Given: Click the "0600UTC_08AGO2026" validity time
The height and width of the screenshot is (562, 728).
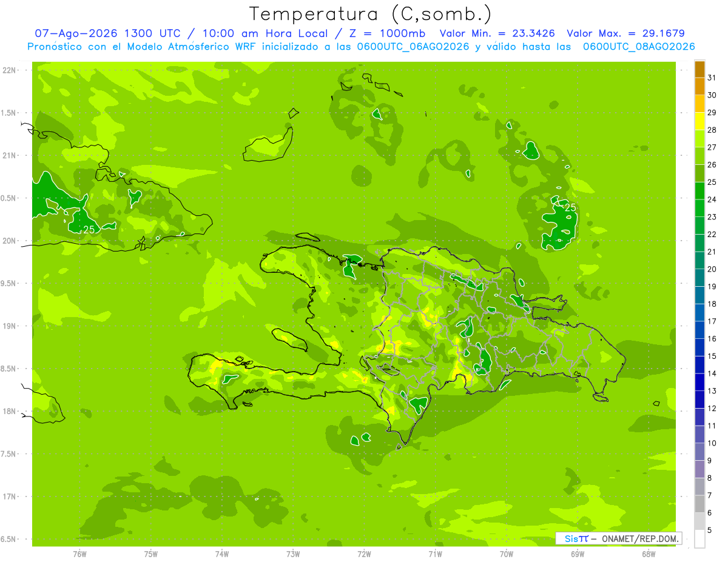Looking at the screenshot, I should point(639,47).
